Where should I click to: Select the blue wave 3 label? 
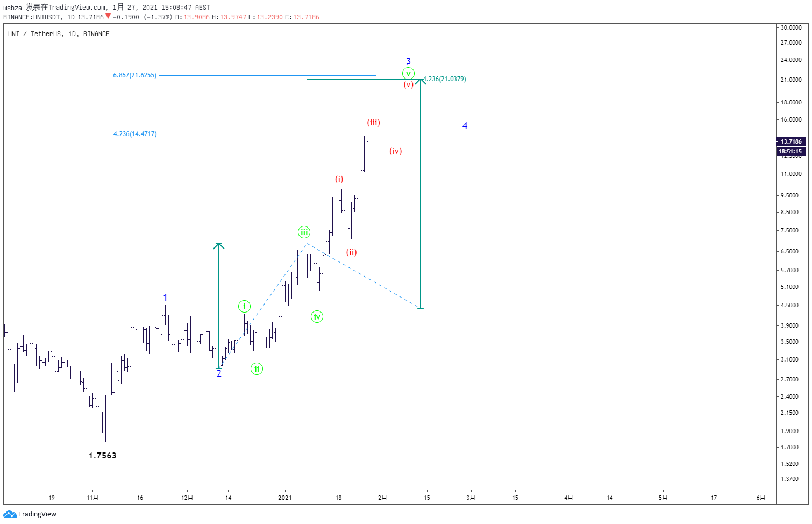point(409,61)
